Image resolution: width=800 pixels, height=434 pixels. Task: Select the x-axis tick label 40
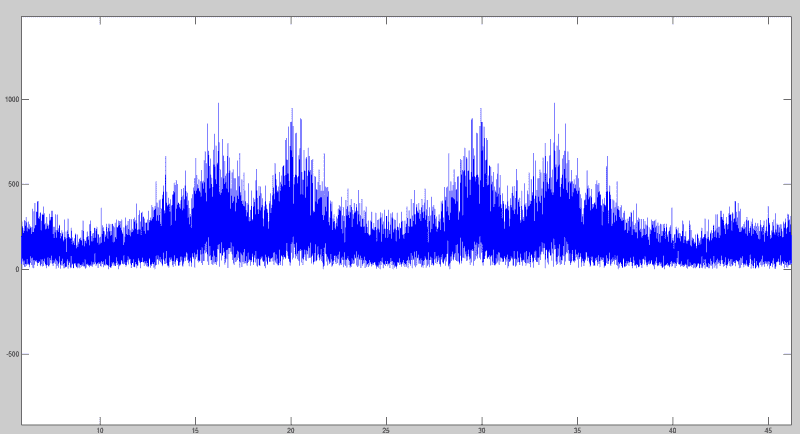[x=673, y=430]
